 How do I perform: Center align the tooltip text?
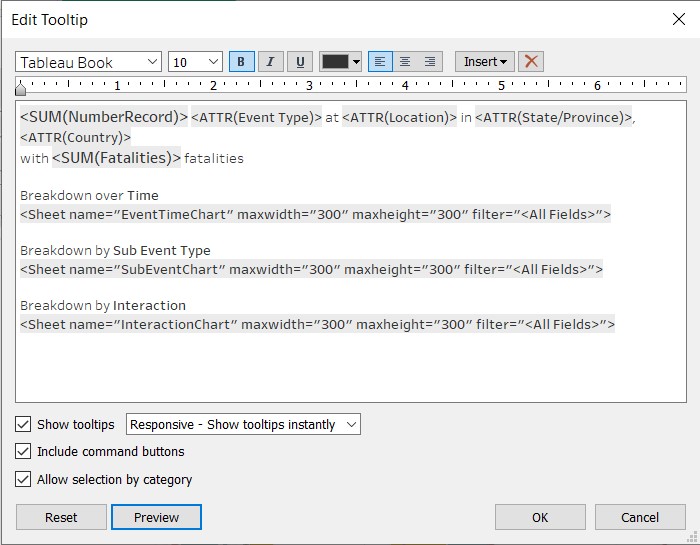tap(405, 62)
